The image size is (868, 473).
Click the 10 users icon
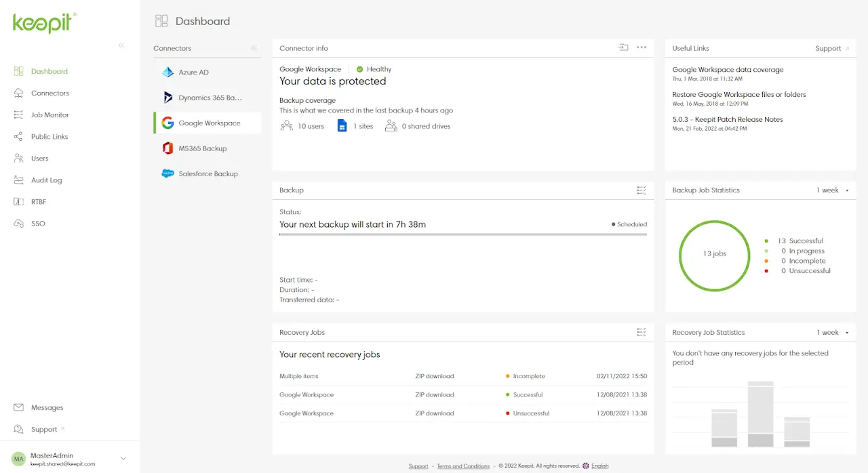pos(286,126)
